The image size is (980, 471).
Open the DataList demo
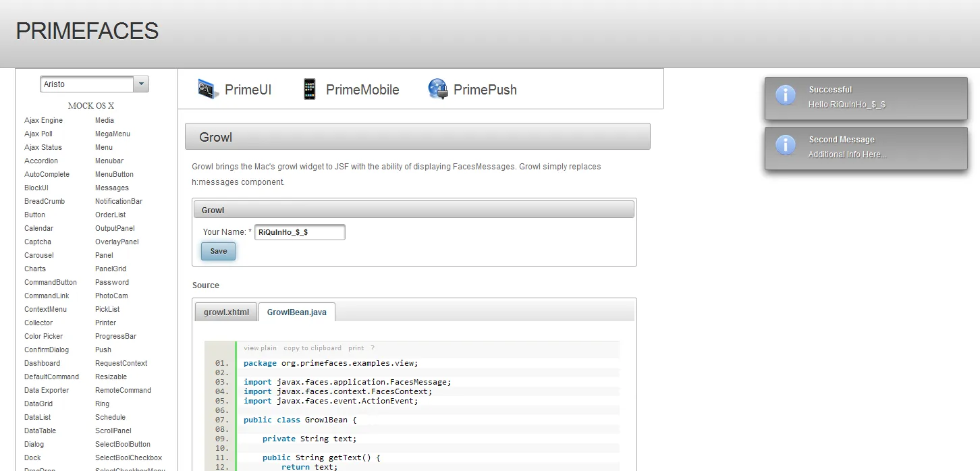point(38,417)
